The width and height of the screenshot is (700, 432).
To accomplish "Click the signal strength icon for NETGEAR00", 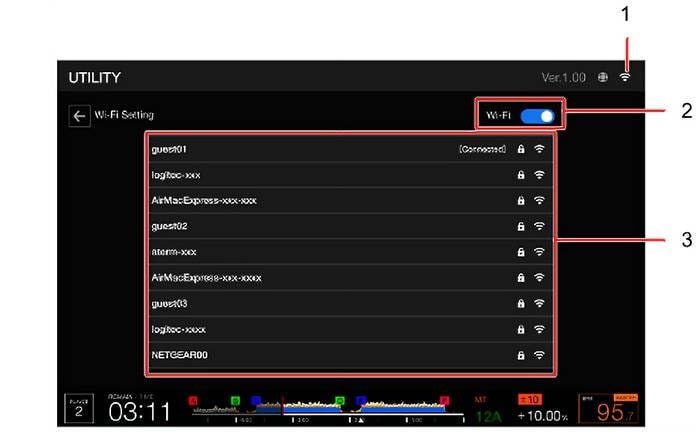I will (539, 354).
